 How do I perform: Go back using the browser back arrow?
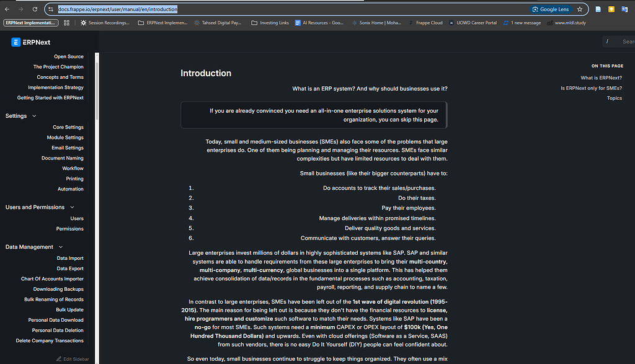[7, 9]
